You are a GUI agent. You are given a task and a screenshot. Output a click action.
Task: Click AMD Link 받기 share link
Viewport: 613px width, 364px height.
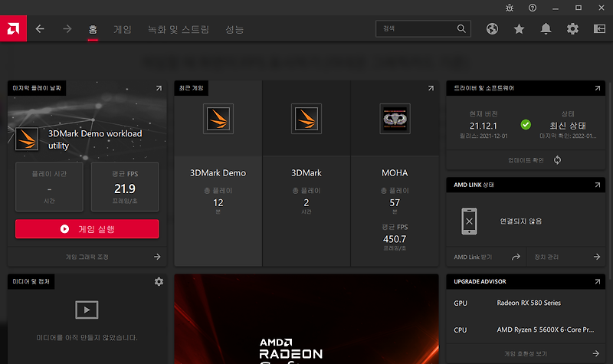pyautogui.click(x=487, y=257)
